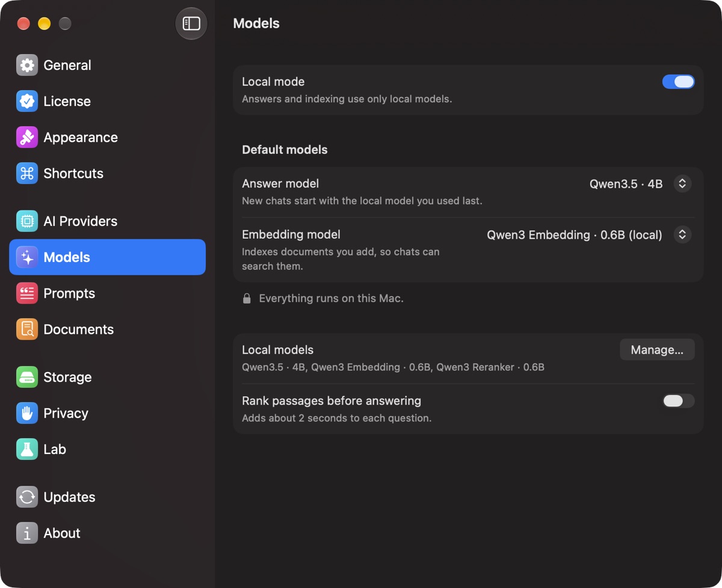Click the General gear icon
The image size is (722, 588).
(27, 66)
